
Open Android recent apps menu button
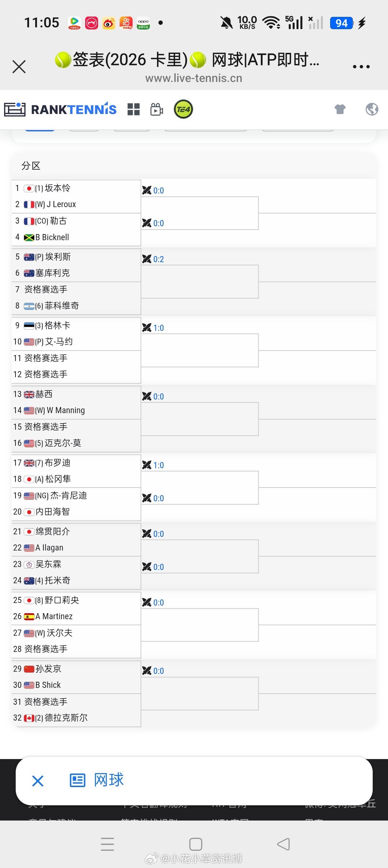tap(107, 844)
